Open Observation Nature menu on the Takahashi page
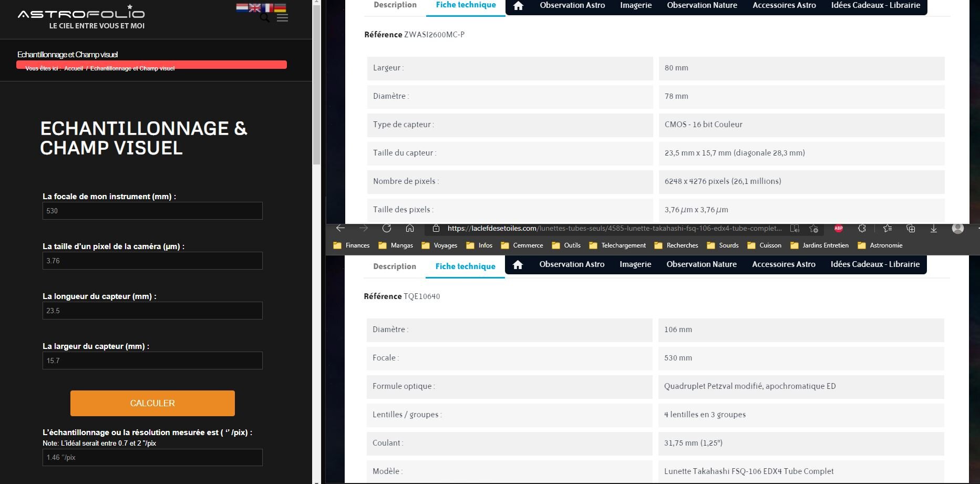This screenshot has width=980, height=484. pos(702,264)
